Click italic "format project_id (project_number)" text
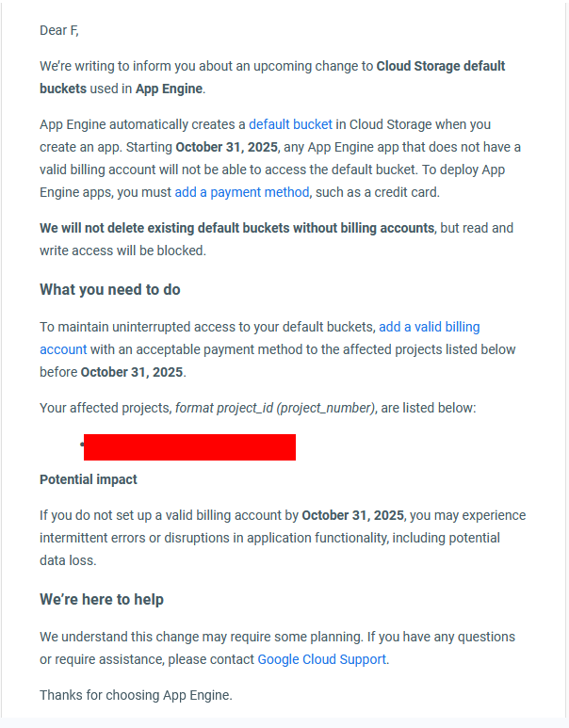The width and height of the screenshot is (569, 728). click(275, 408)
